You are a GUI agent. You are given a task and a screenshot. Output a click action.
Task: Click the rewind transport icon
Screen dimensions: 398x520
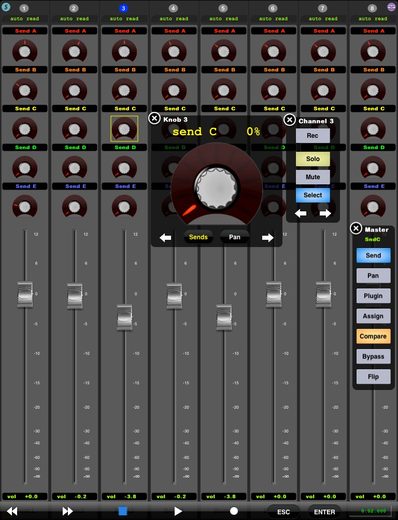point(12,511)
